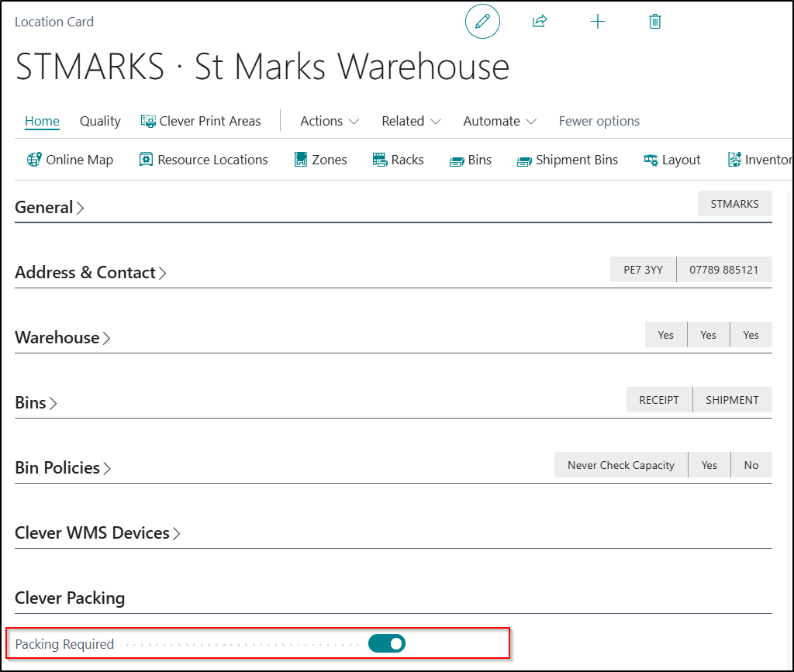Click the share icon at top
The width and height of the screenshot is (794, 672).
pos(540,22)
